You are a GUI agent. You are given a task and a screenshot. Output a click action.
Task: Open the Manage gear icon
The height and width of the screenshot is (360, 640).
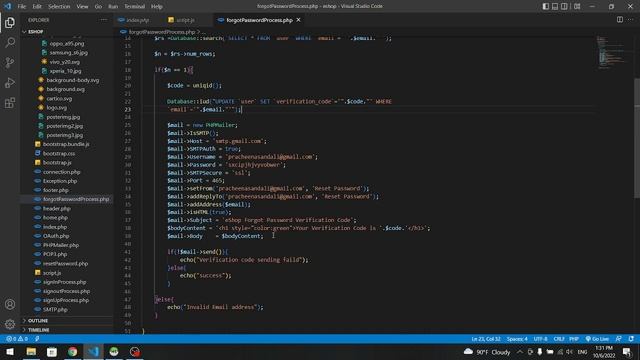pyautogui.click(x=10, y=324)
